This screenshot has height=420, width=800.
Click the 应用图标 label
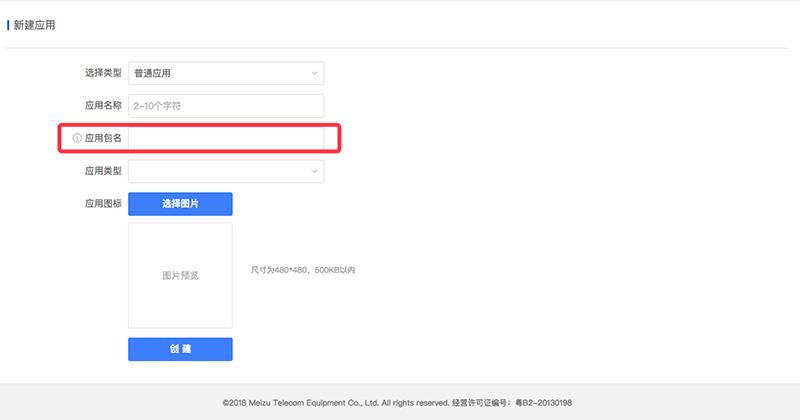(102, 203)
